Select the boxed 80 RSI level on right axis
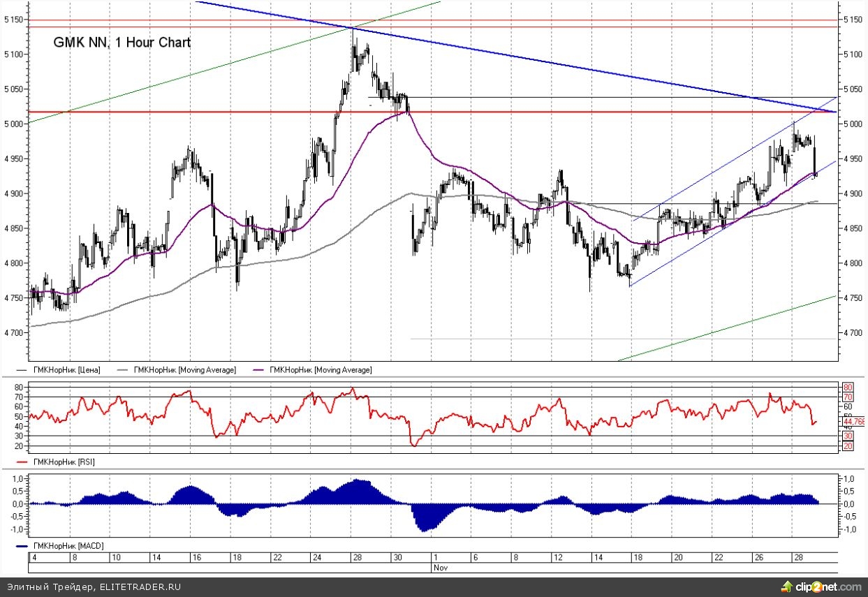This screenshot has width=868, height=597. [848, 388]
